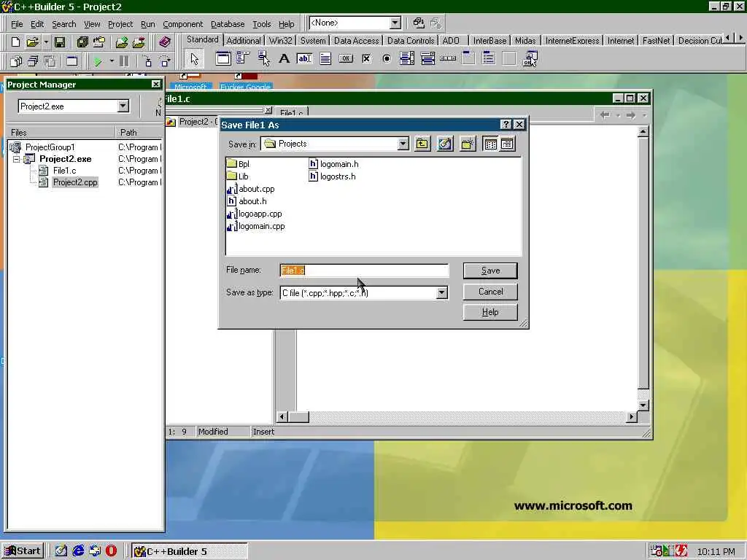Open the Open file icon's dropdown arrow
747x560 pixels.
tap(46, 42)
